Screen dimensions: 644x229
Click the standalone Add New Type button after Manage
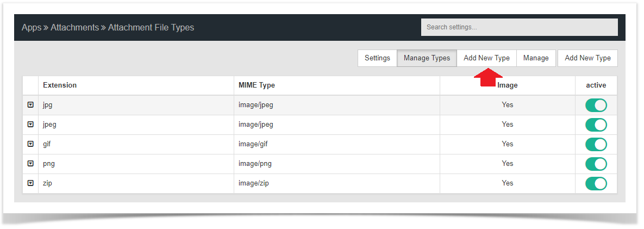coord(587,58)
